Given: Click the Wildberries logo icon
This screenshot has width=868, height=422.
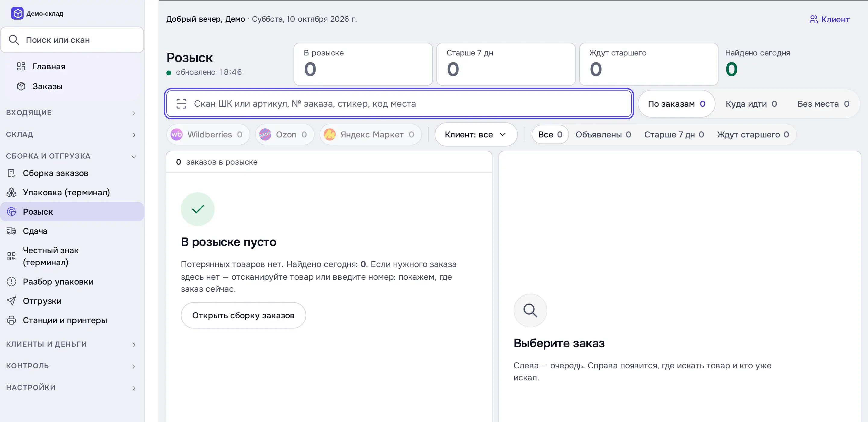Looking at the screenshot, I should pos(177,134).
